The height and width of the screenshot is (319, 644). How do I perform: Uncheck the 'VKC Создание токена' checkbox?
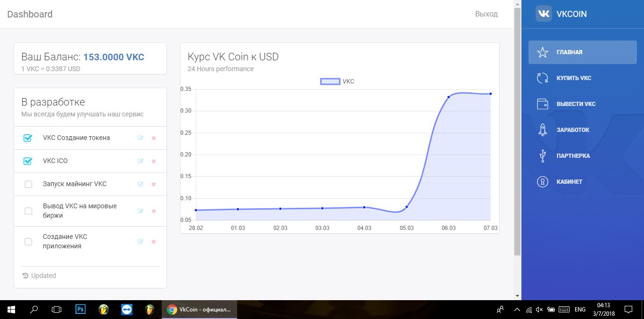[28, 138]
